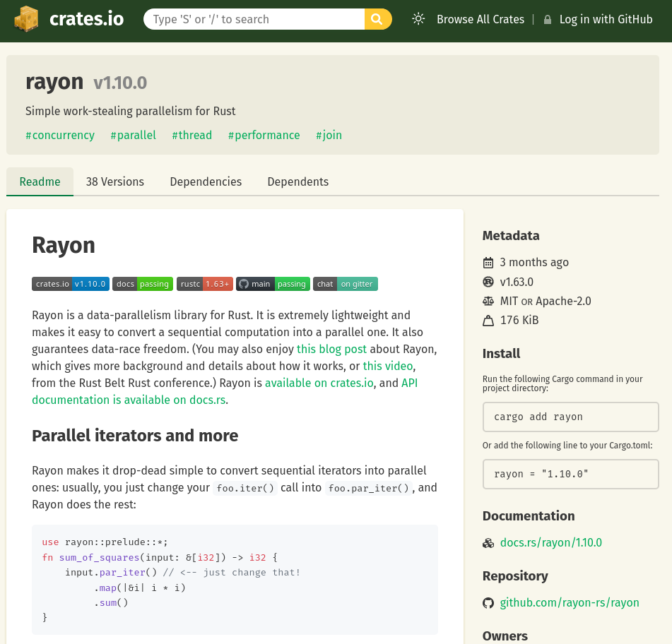Open the #thread keyword
Viewport: 672px width, 644px height.
pyautogui.click(x=192, y=135)
